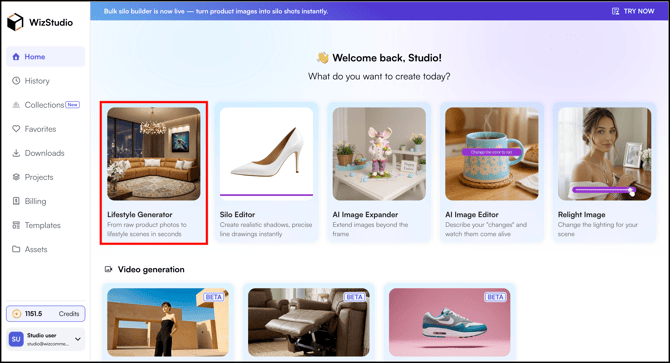Click the Home house icon

point(16,56)
